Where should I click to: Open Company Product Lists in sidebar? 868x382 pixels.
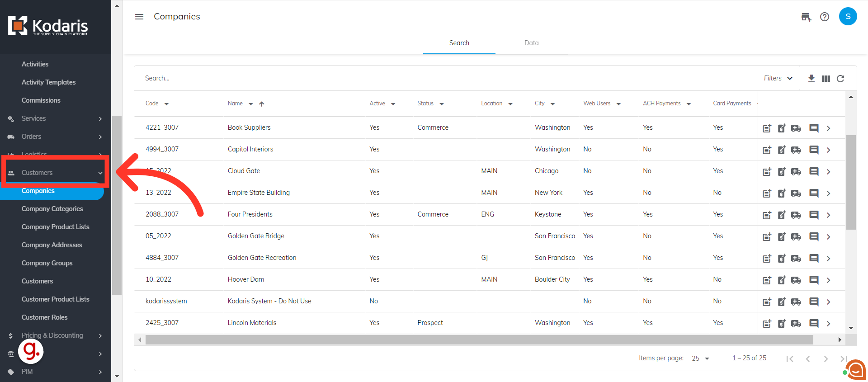(55, 227)
